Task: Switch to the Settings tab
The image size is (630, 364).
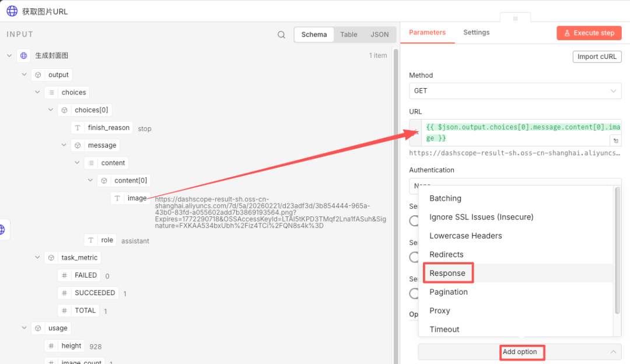Action: coord(476,33)
